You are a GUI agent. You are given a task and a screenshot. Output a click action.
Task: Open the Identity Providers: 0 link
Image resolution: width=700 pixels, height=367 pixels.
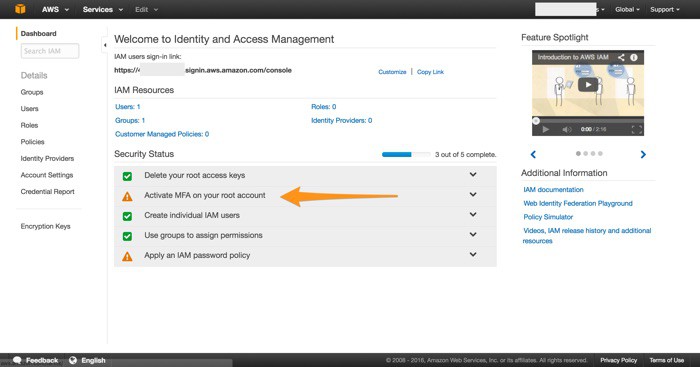[342, 121]
